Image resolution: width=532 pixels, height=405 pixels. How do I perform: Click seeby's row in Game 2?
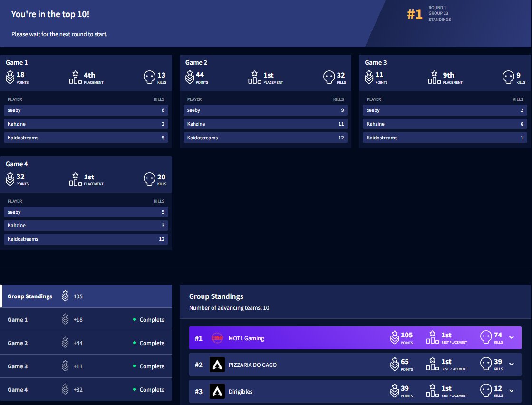pos(265,110)
